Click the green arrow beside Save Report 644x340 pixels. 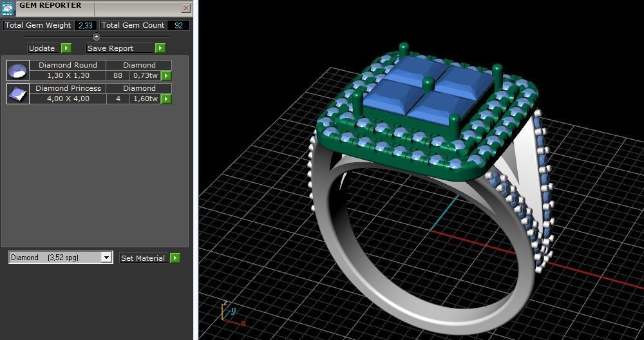(x=160, y=48)
